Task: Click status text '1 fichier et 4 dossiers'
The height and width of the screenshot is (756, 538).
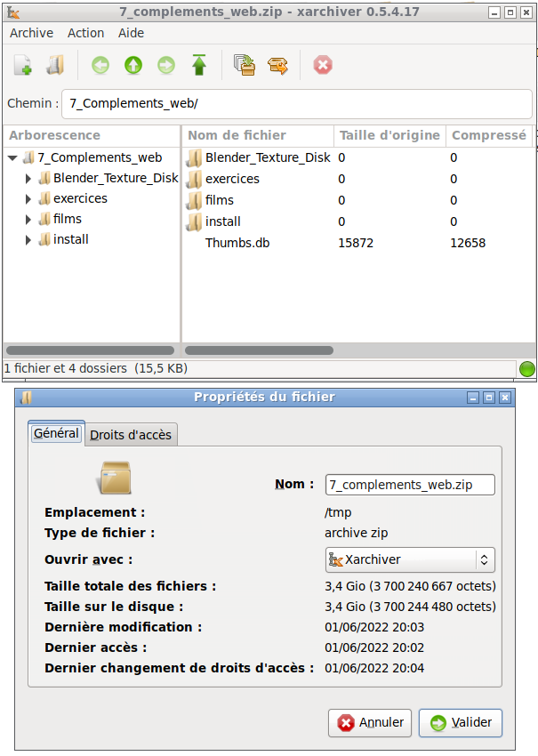Action: point(66,368)
